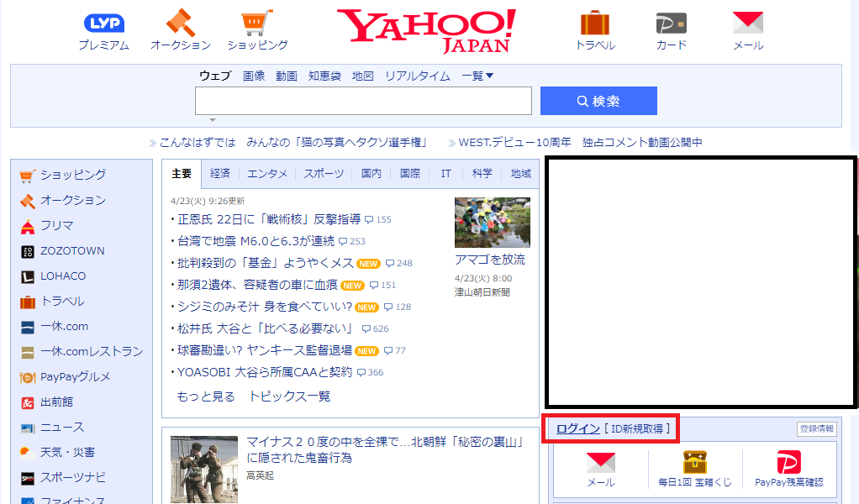859x504 pixels.
Task: Select the 動画 search tab
Action: pyautogui.click(x=286, y=76)
